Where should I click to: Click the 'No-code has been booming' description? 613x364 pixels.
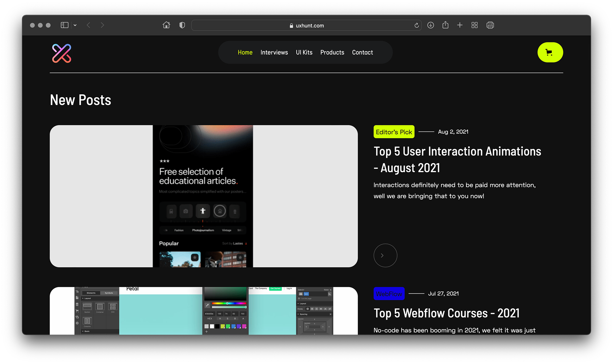[454, 331]
